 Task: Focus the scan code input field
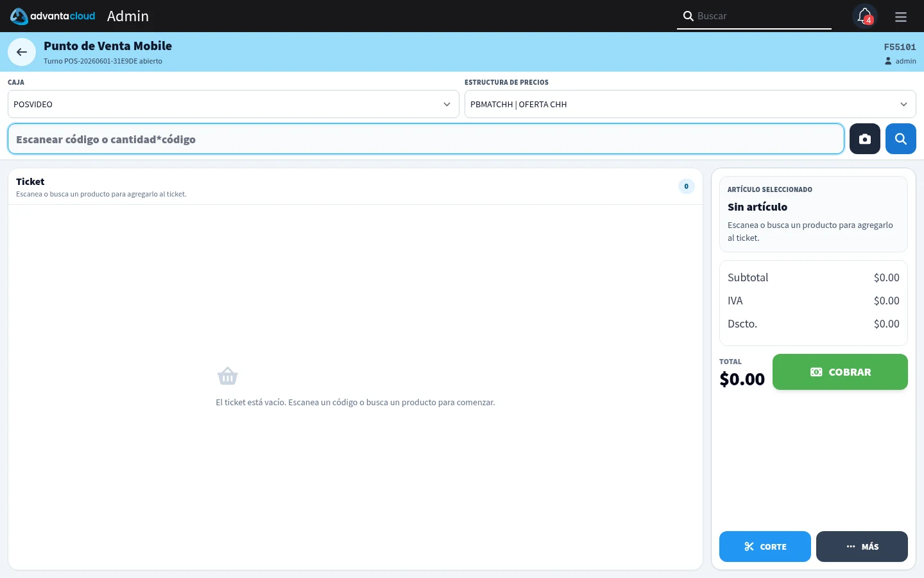(x=426, y=139)
